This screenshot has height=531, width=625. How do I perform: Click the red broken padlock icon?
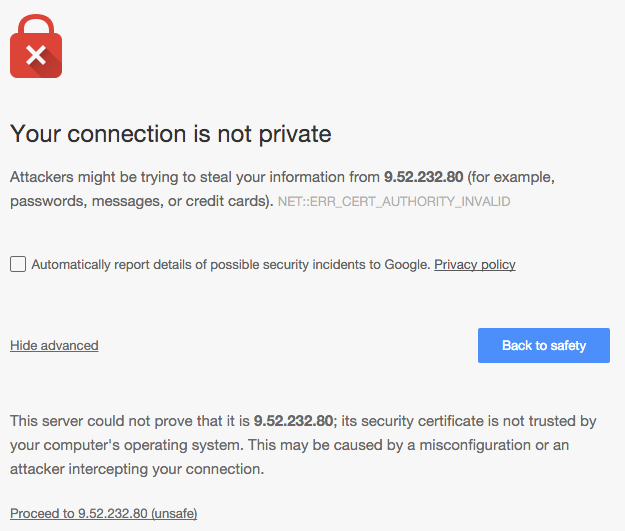pos(36,46)
